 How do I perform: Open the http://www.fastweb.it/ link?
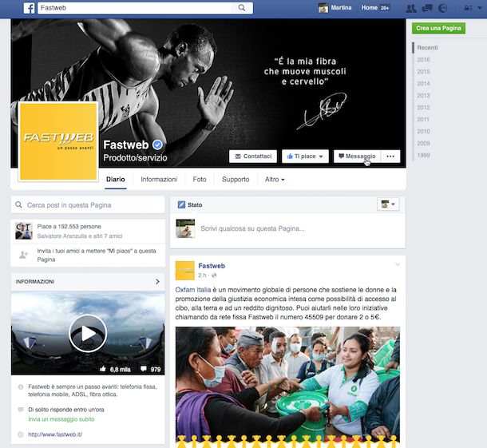click(x=55, y=434)
